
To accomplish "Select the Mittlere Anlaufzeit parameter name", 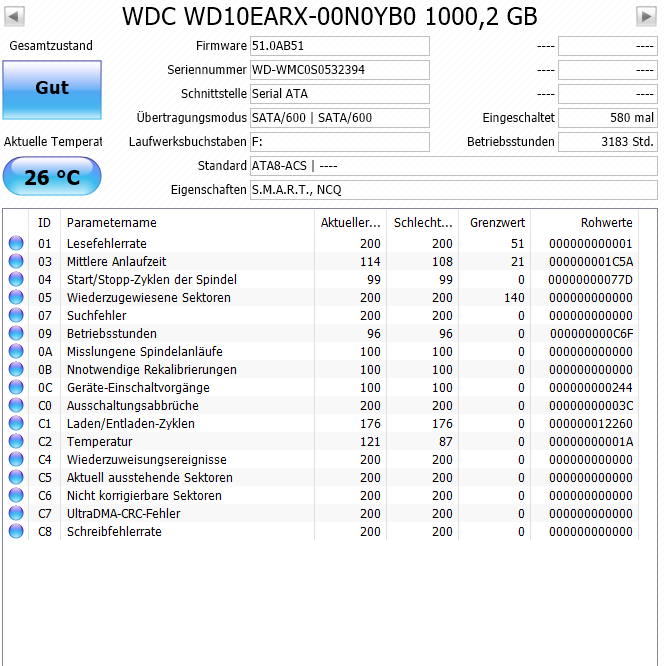I will (x=116, y=261).
